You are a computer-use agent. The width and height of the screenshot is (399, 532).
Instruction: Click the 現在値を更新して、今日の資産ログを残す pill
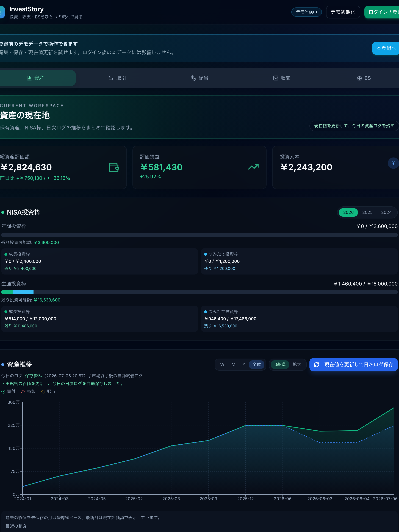354,126
